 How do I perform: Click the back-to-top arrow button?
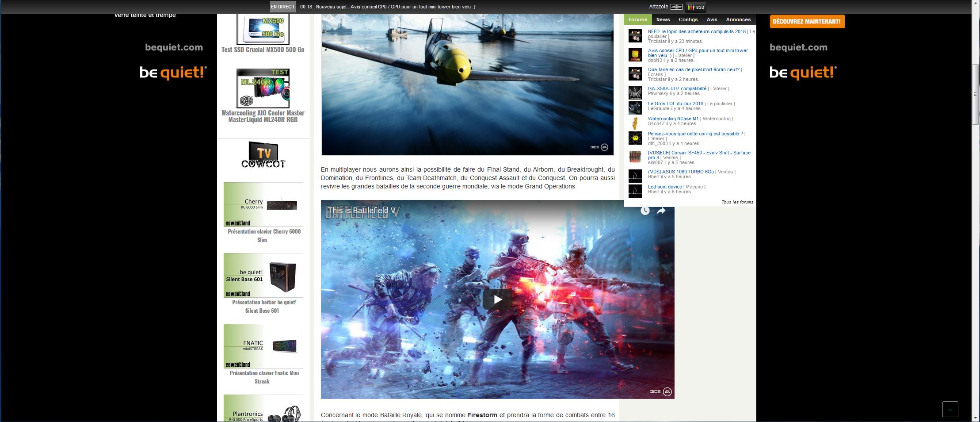pos(950,409)
